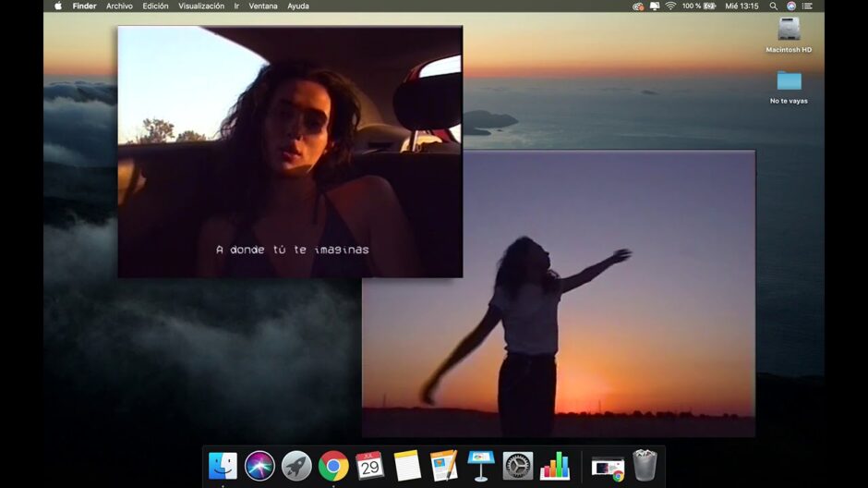Launch Keynote from the Dock
The height and width of the screenshot is (488, 868).
[481, 466]
